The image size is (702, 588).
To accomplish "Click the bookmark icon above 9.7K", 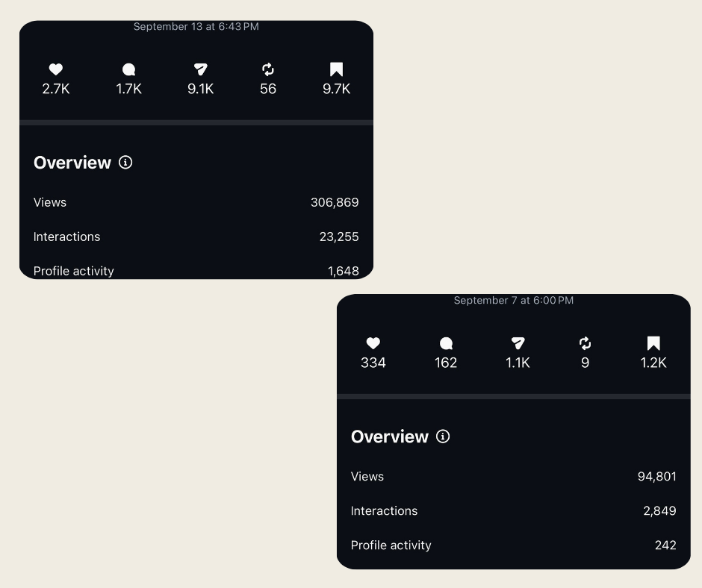I will (x=336, y=69).
